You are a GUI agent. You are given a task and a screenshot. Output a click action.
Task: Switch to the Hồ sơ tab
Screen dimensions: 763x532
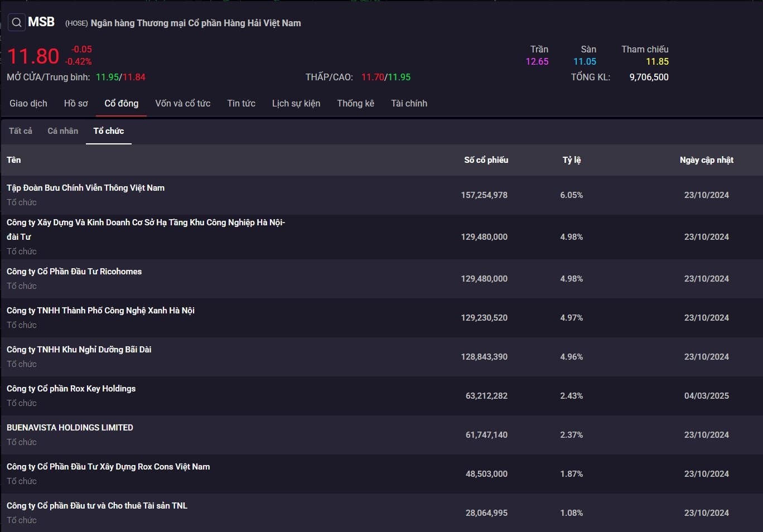point(76,103)
